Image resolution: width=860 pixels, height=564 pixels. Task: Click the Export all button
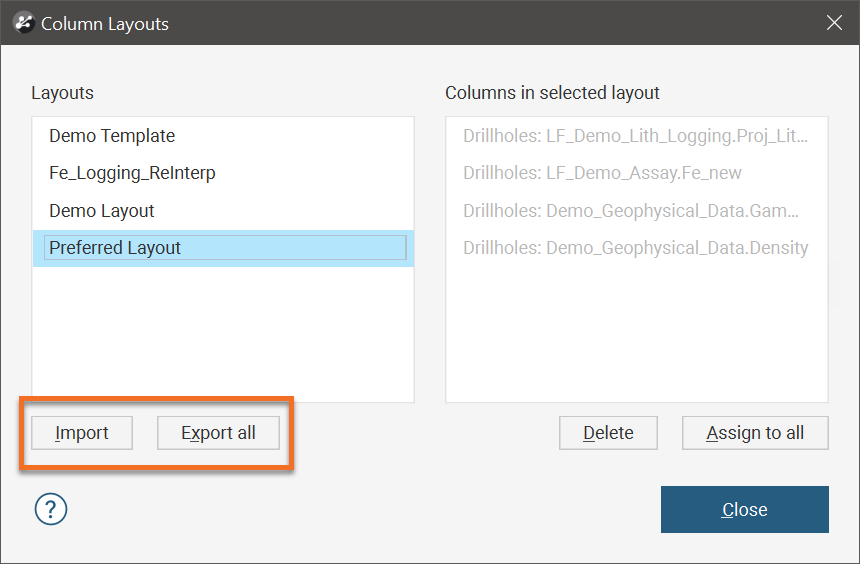click(x=218, y=433)
